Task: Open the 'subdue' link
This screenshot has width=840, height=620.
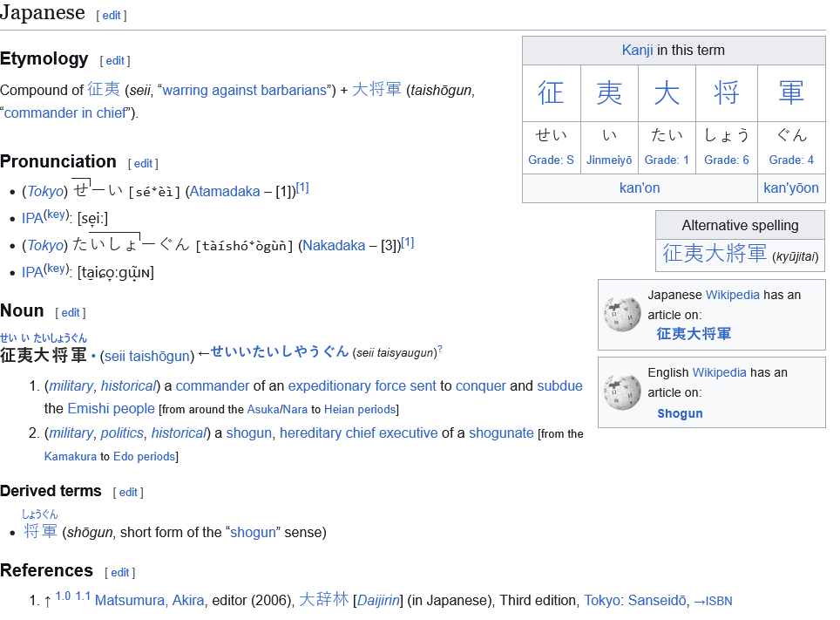Action: coord(559,386)
